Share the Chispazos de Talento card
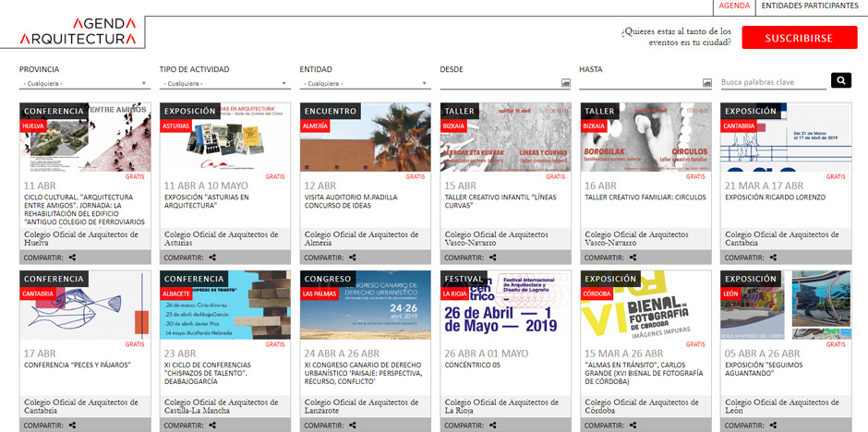Screen dimensions: 868x432 [212, 426]
